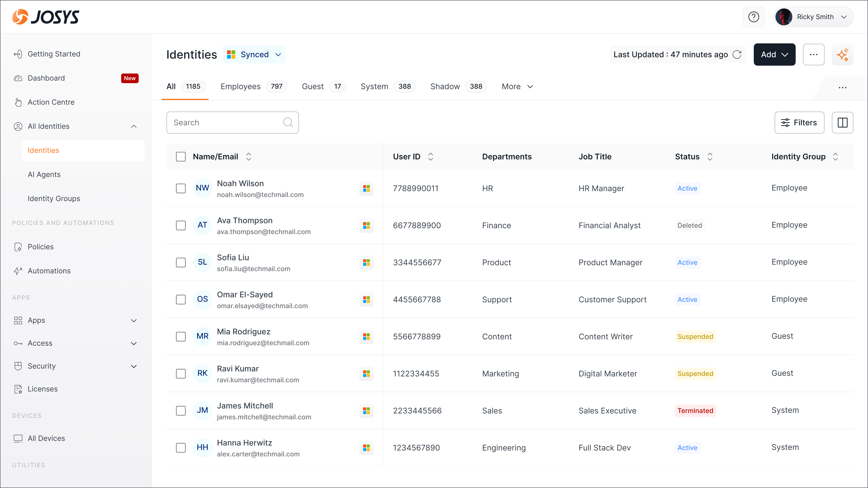Open Identity Groups in the sidebar
868x488 pixels.
tap(54, 199)
